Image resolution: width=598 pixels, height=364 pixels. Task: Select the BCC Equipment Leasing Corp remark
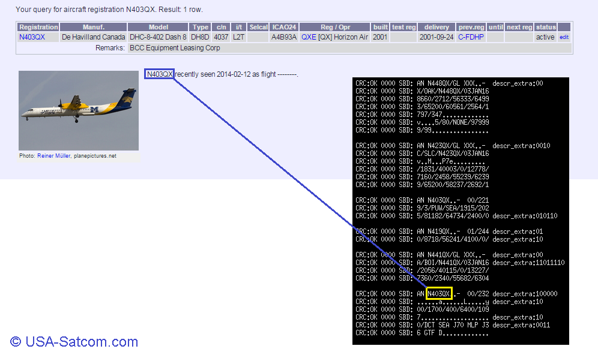(175, 47)
